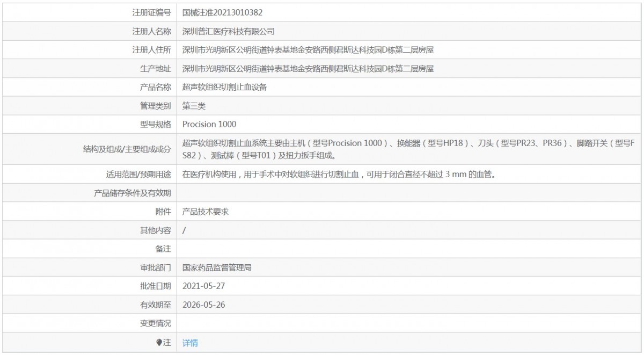Select attachment value 产品技术要求
Screen dimensions: 644x355
pyautogui.click(x=206, y=212)
